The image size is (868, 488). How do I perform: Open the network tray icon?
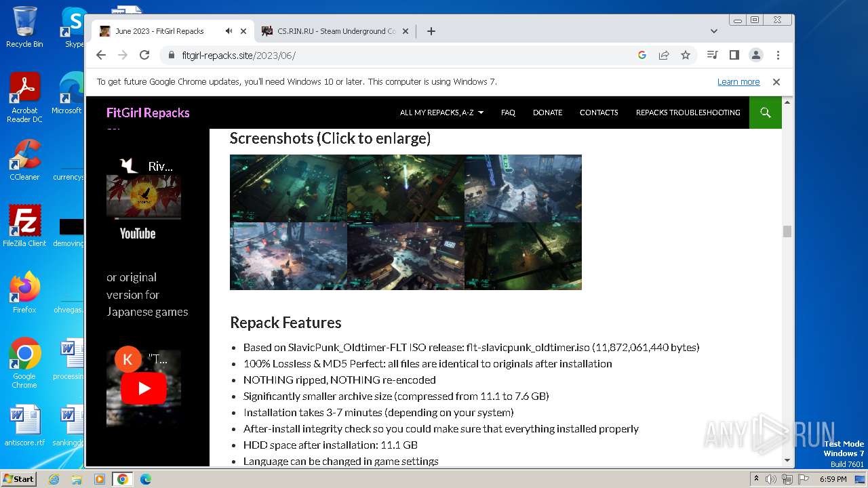coord(787,479)
